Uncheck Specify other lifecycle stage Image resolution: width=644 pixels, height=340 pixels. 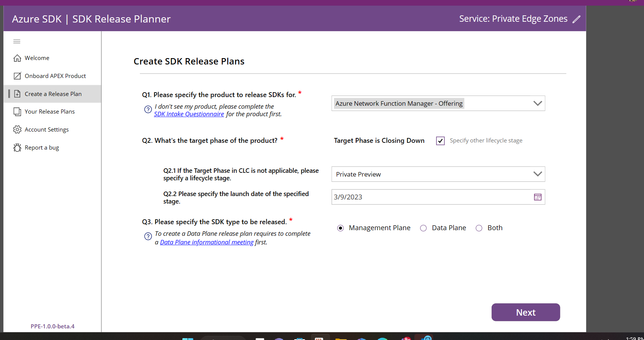coord(440,141)
